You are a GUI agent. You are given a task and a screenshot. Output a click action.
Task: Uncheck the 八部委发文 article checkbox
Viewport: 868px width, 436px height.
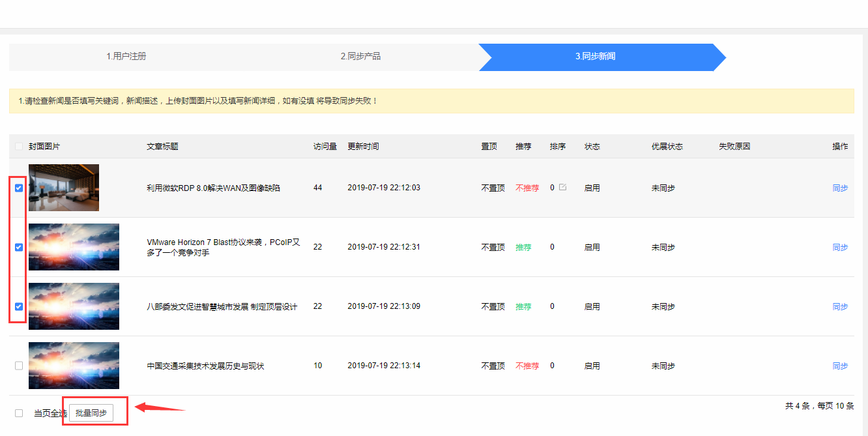click(x=19, y=306)
